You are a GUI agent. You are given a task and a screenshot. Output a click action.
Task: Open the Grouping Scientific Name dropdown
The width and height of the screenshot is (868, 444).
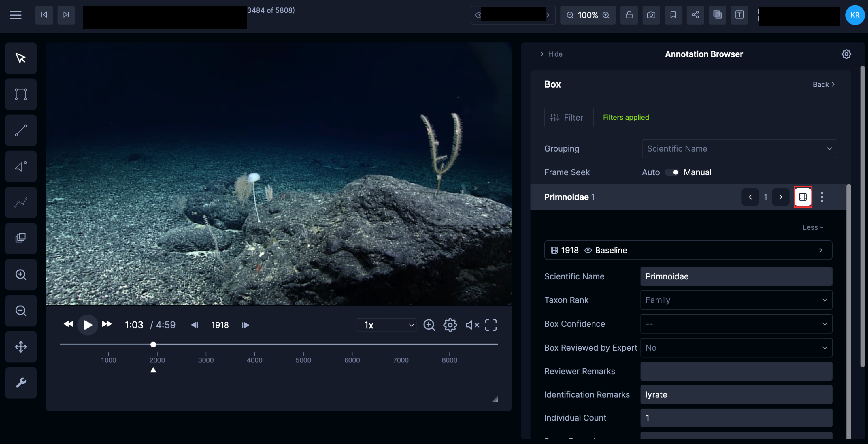pos(739,149)
